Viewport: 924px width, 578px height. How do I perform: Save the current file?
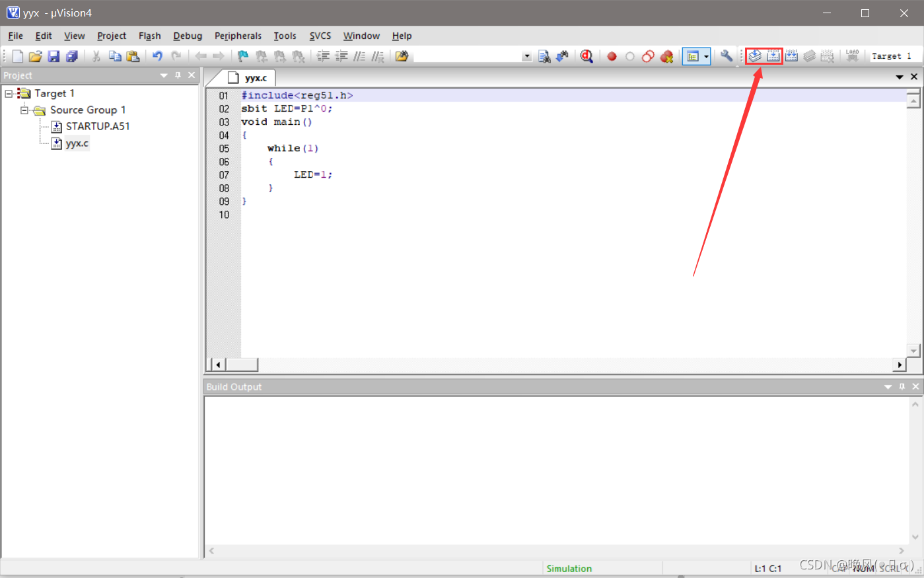click(53, 56)
